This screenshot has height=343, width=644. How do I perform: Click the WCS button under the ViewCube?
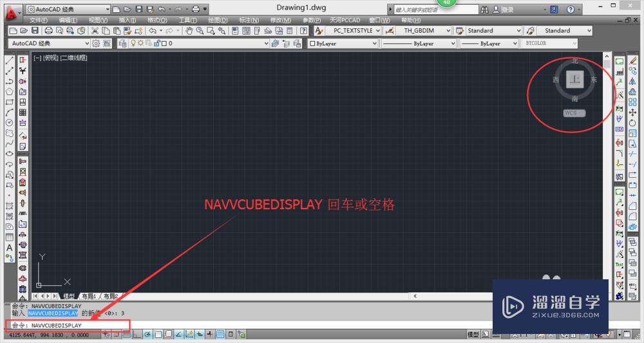click(574, 113)
